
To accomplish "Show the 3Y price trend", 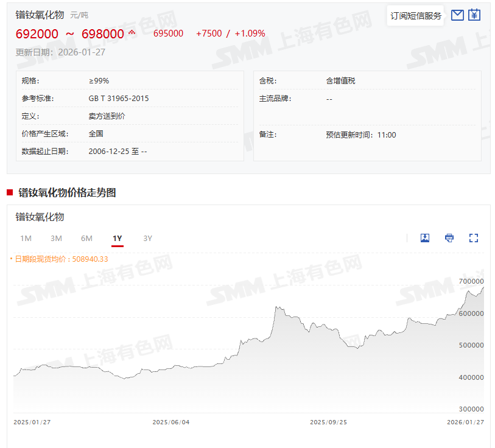I will click(147, 238).
